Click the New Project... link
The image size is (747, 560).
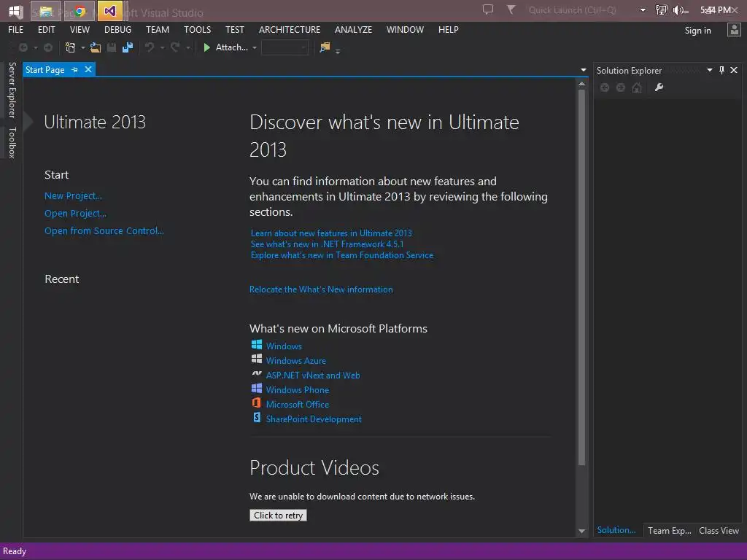(73, 195)
